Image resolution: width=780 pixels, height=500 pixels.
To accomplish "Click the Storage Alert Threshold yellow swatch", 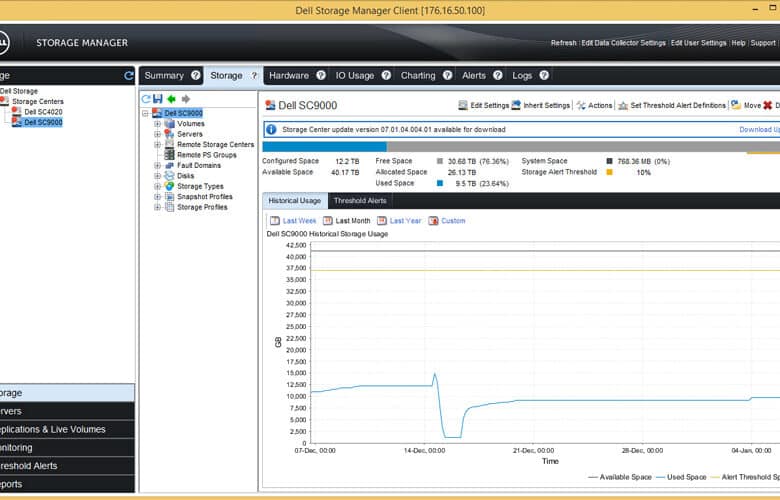I will point(609,172).
